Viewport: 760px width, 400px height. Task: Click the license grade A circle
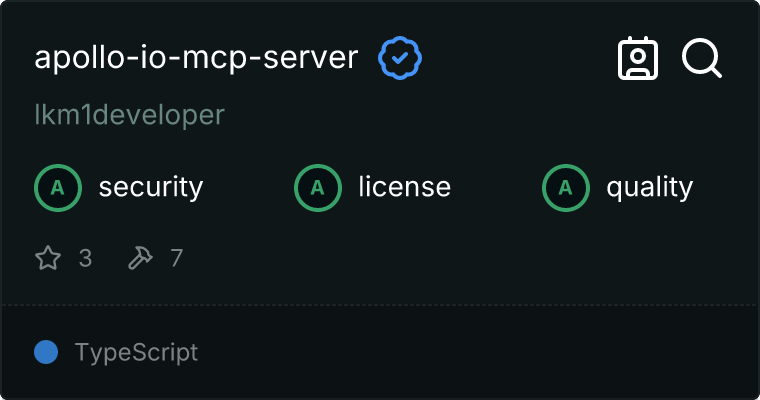point(318,188)
